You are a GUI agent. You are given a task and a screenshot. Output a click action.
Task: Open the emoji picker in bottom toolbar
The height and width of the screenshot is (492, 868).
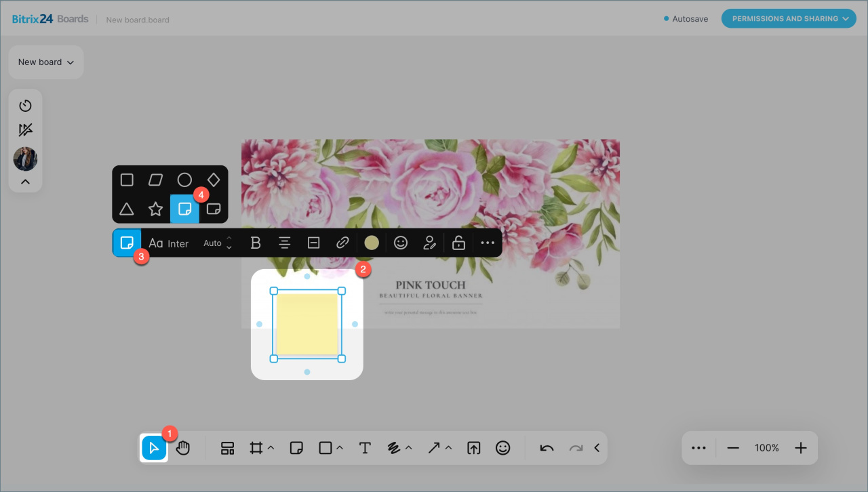pos(502,448)
